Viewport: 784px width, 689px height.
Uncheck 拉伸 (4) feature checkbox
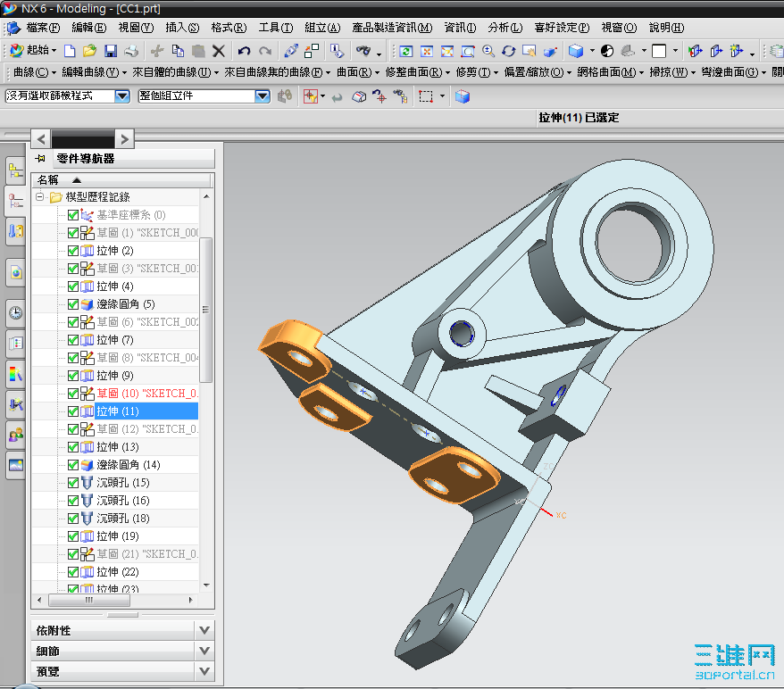(x=73, y=286)
